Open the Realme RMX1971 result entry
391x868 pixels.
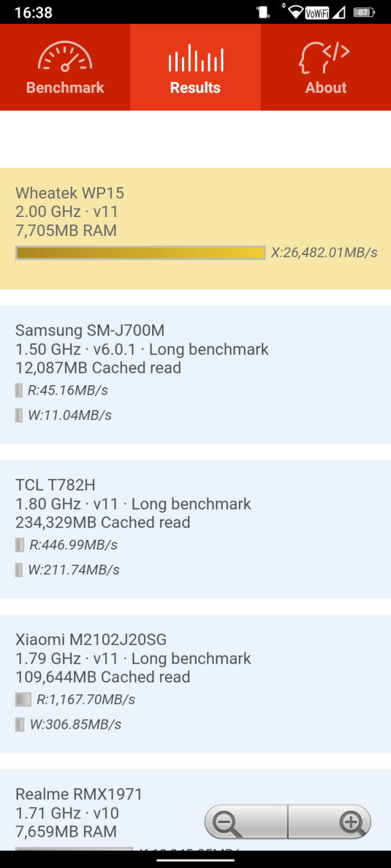tap(195, 810)
